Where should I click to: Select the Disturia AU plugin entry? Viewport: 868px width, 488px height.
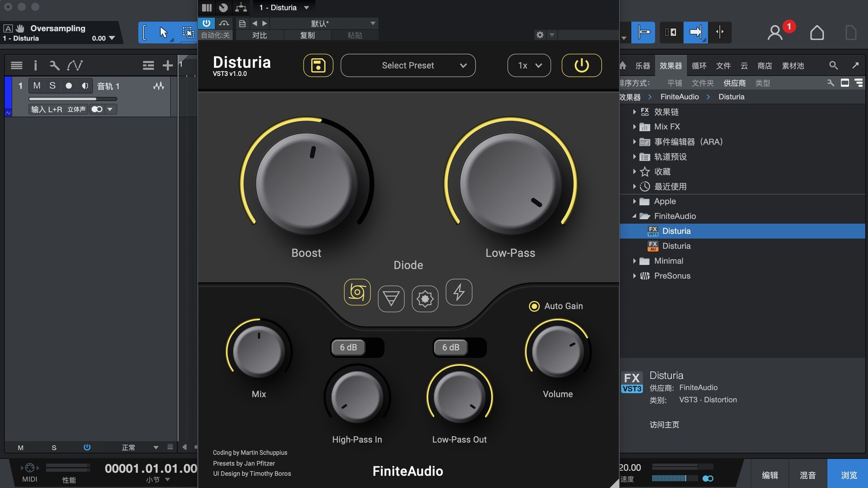(742, 246)
